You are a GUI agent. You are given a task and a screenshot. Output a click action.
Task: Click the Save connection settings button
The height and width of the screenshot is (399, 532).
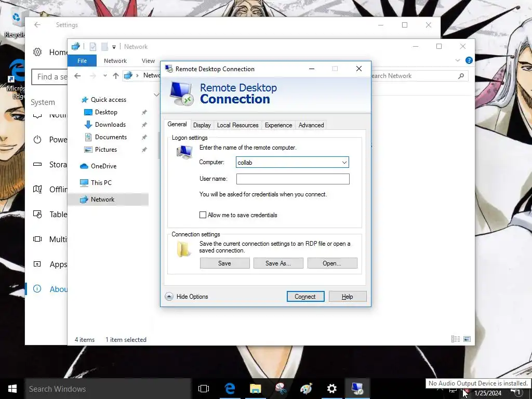(224, 263)
